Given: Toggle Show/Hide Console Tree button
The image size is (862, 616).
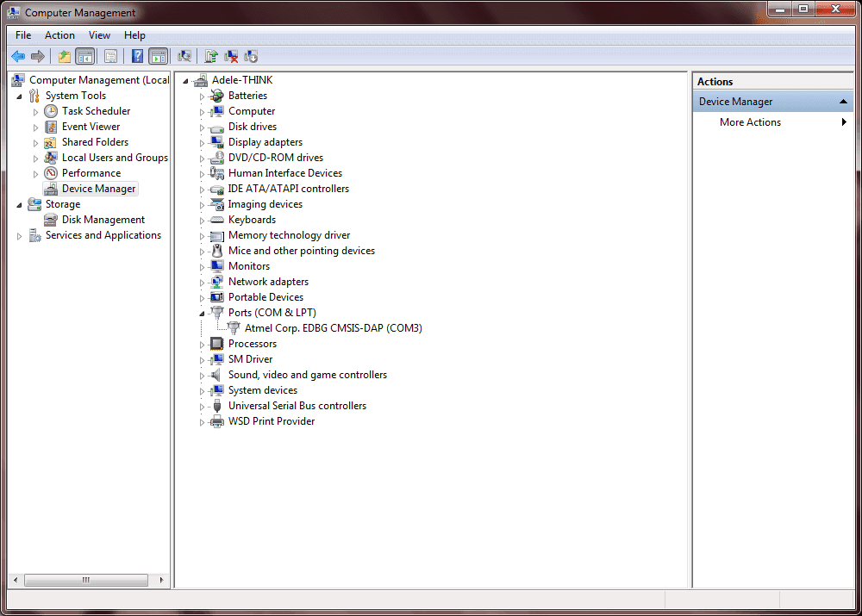Looking at the screenshot, I should tap(84, 57).
